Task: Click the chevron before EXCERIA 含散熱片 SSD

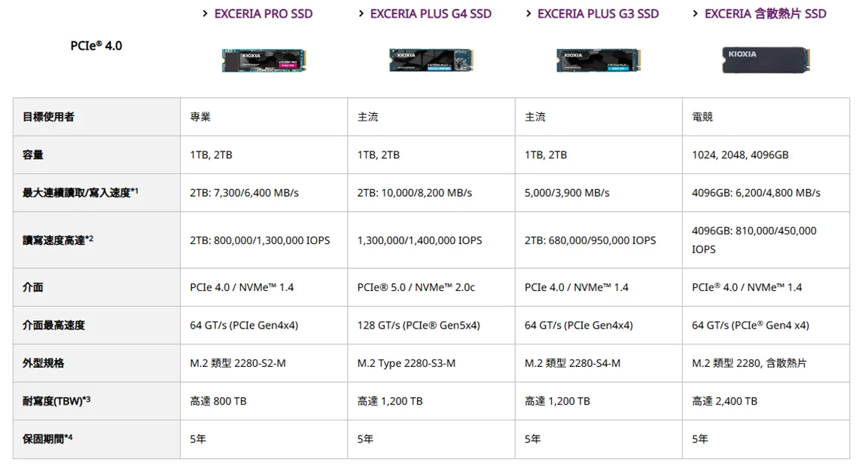Action: pos(696,14)
